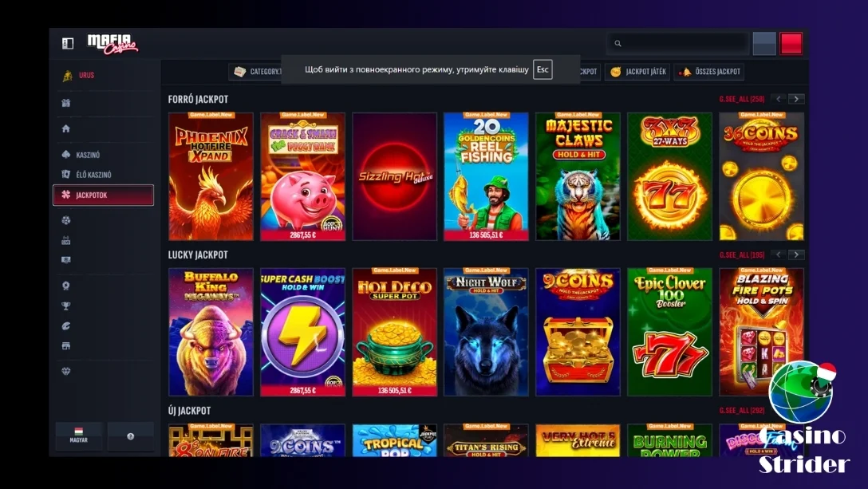Click the search magnifier icon

[617, 43]
